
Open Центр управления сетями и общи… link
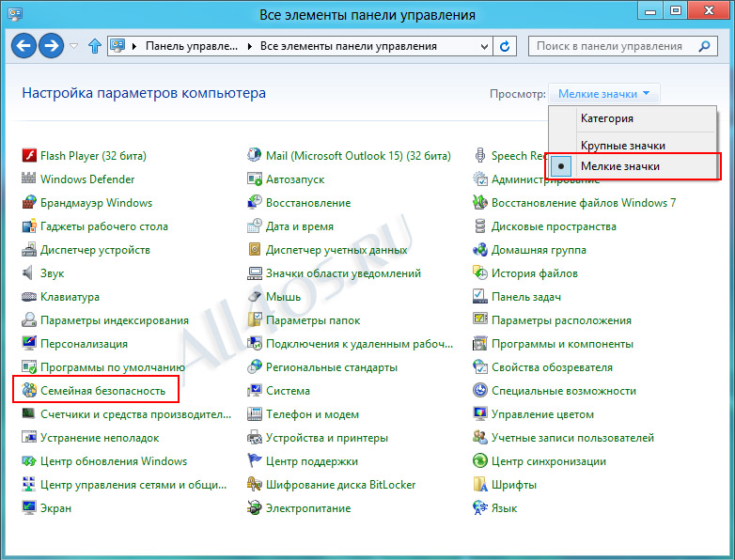tap(133, 485)
